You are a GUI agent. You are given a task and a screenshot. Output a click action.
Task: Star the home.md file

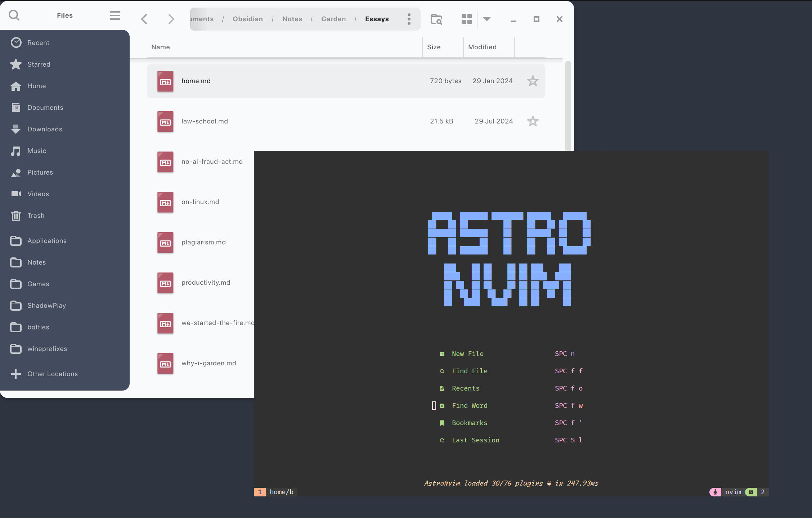coord(533,81)
